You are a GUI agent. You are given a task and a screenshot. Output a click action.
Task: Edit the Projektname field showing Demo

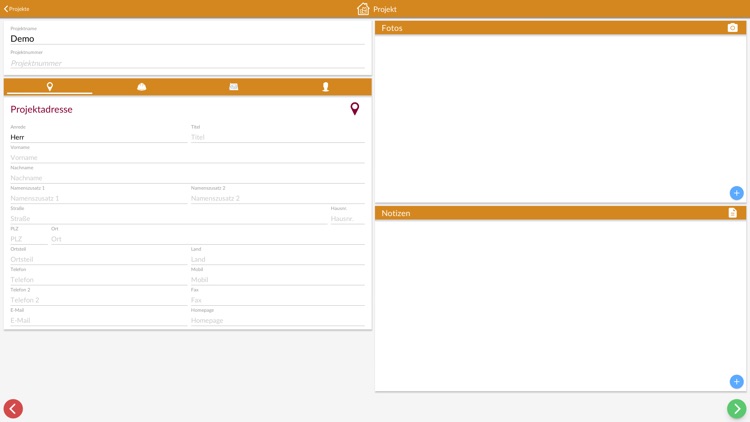(188, 39)
